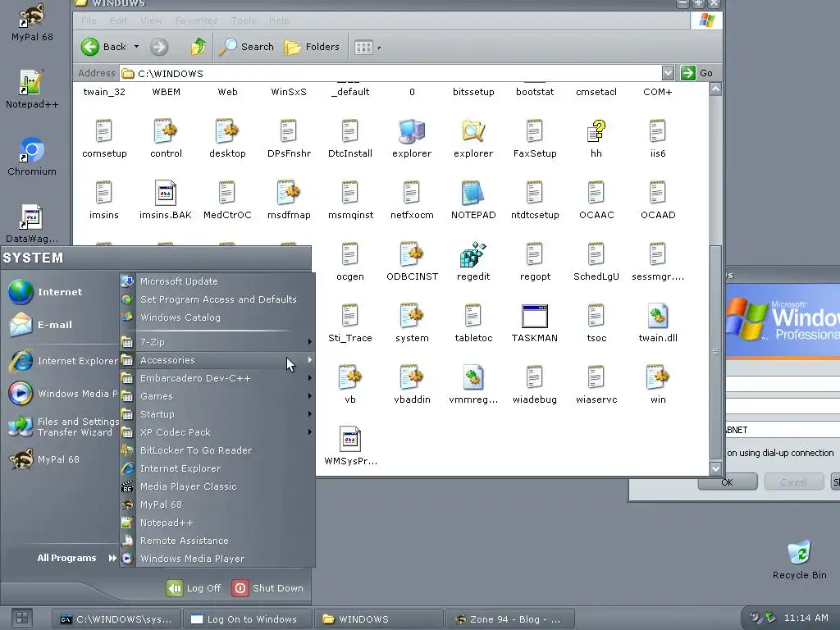Select the TASKMAN application icon
Viewport: 840px width, 630px height.
[534, 316]
